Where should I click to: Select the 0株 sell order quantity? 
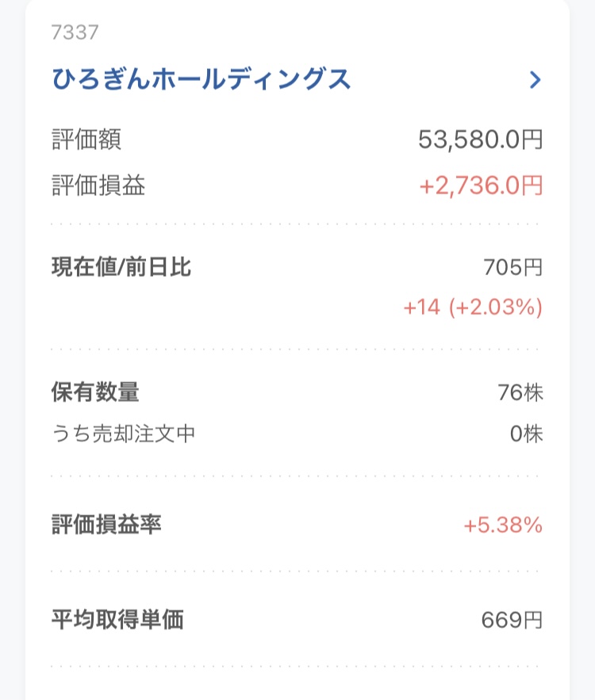[526, 434]
